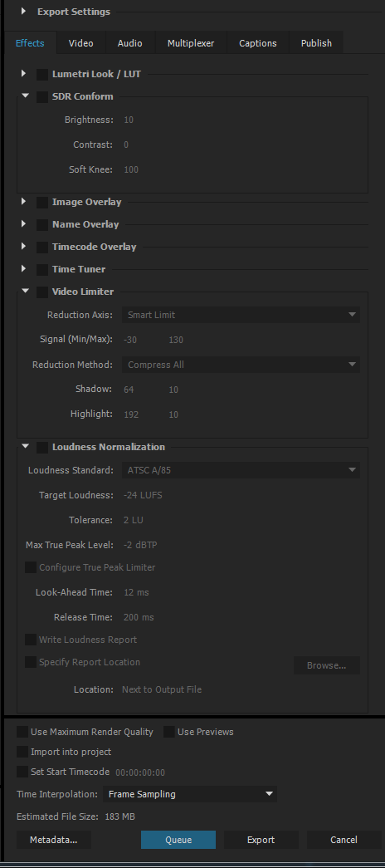Expand the Lumetri Look / LUT section
Viewport: 385px width, 868px height.
[x=24, y=73]
